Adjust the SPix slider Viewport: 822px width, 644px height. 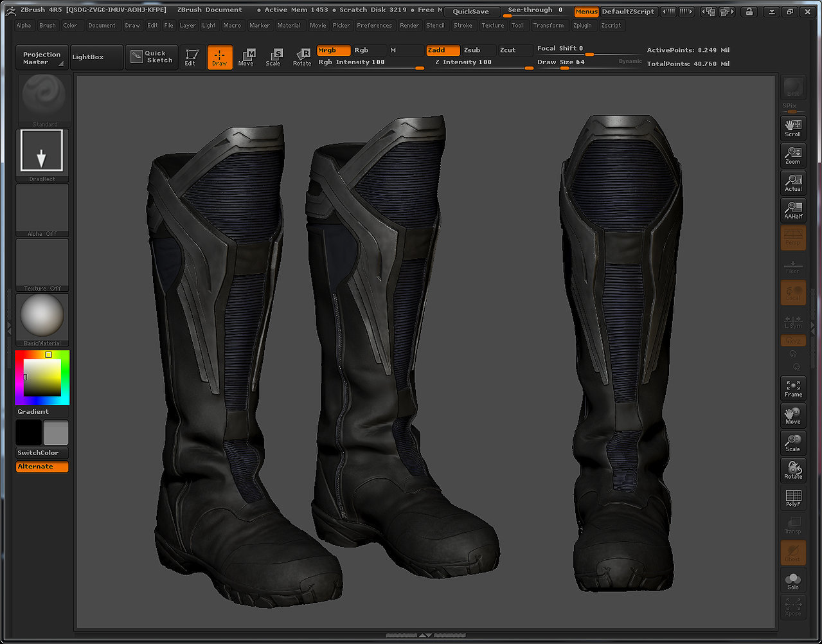(x=793, y=109)
